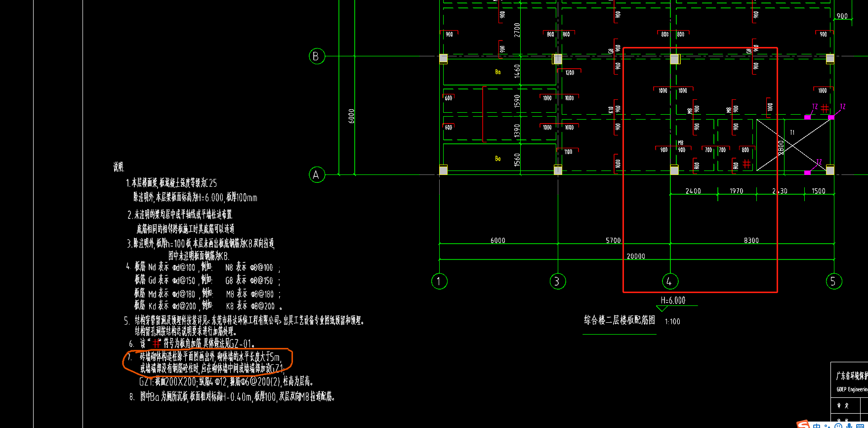The image size is (868, 428).
Task: Click the elevation label H=6.000
Action: (673, 300)
